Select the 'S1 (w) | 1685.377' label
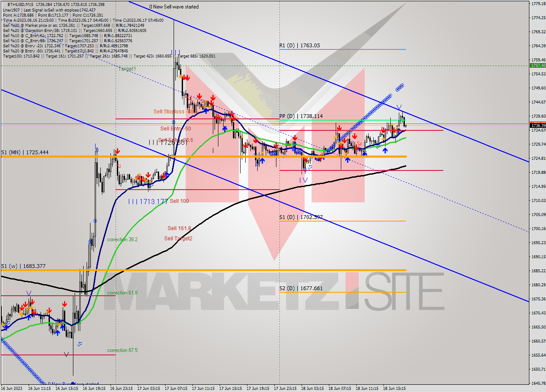Image resolution: width=546 pixels, height=392 pixels. click(x=23, y=266)
